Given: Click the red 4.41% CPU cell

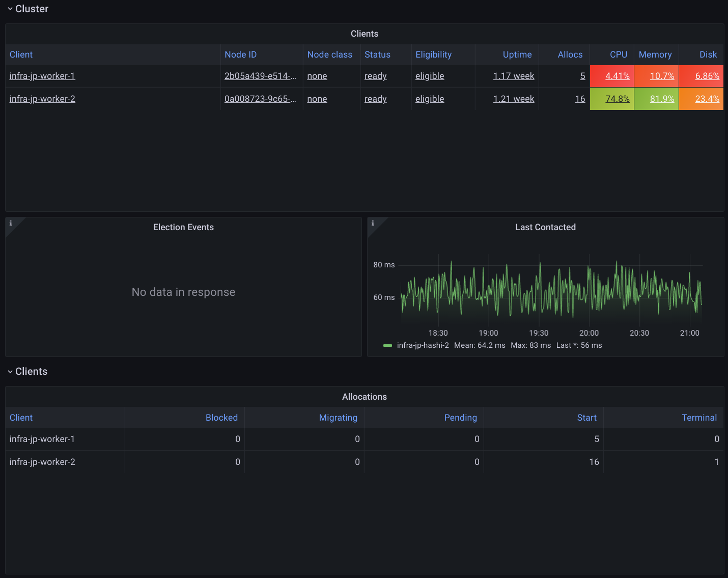Looking at the screenshot, I should [617, 76].
